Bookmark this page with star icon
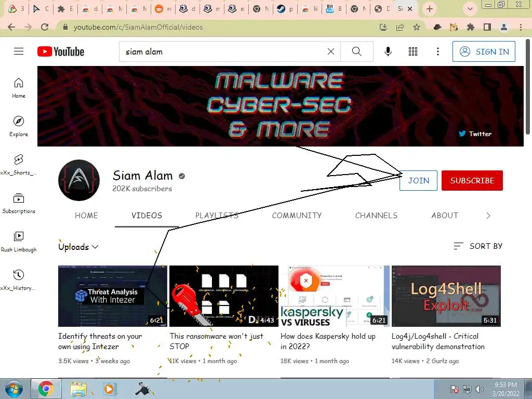 (x=417, y=27)
